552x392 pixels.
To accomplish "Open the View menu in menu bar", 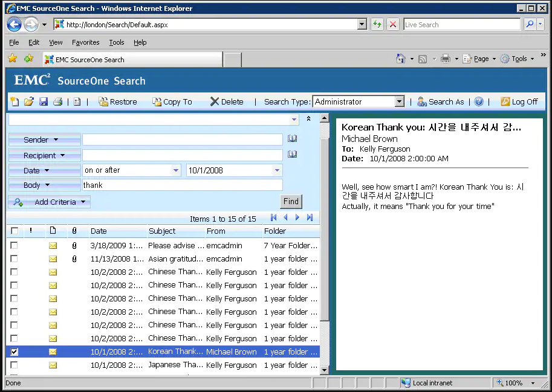I will pyautogui.click(x=56, y=42).
